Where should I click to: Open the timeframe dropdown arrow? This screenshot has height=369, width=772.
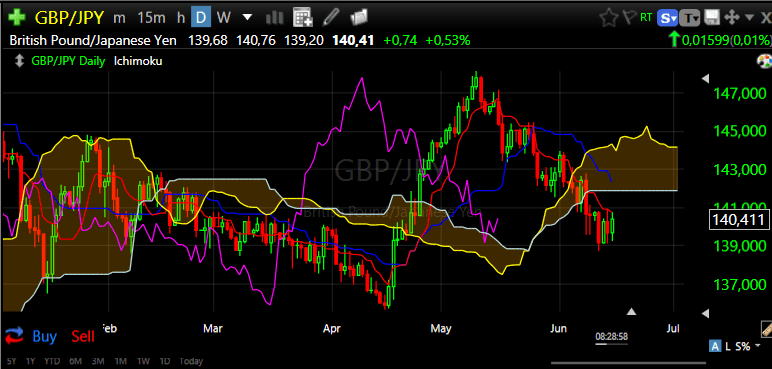(x=247, y=18)
